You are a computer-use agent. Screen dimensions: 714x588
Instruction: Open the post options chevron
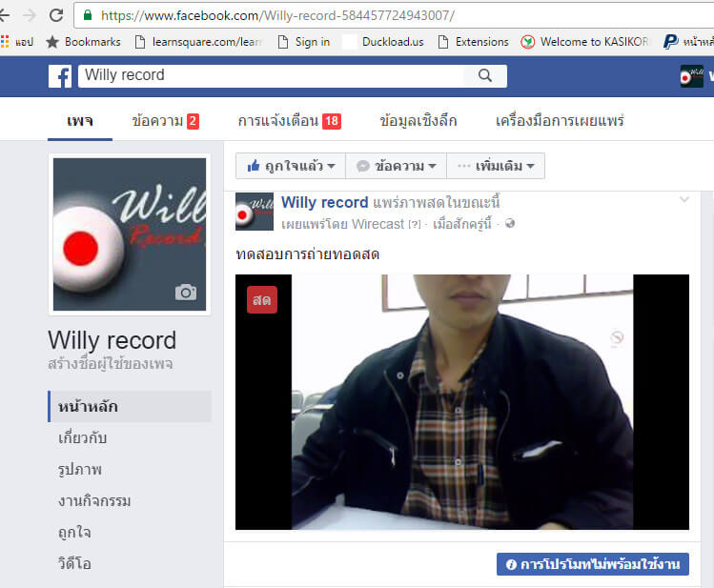pyautogui.click(x=684, y=199)
